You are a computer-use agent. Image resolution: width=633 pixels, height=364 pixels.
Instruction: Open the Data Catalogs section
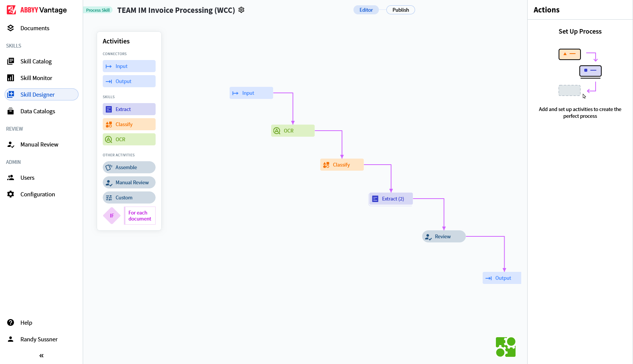[x=38, y=111]
